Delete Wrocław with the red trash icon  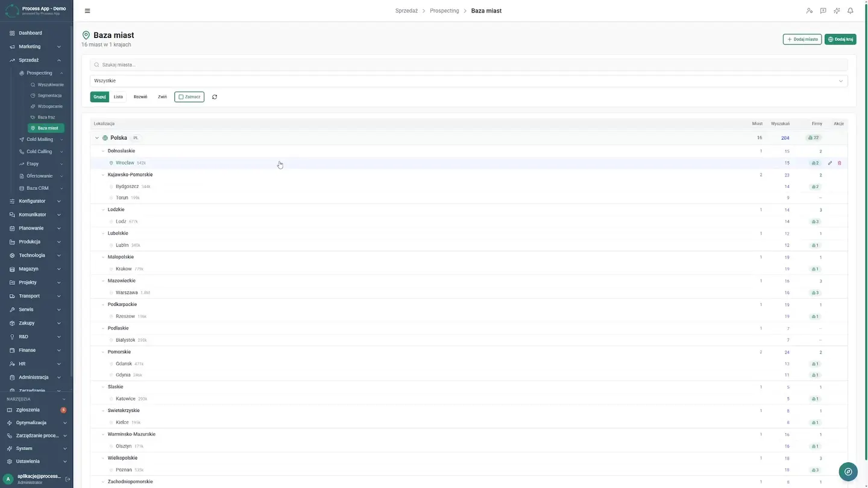[840, 163]
